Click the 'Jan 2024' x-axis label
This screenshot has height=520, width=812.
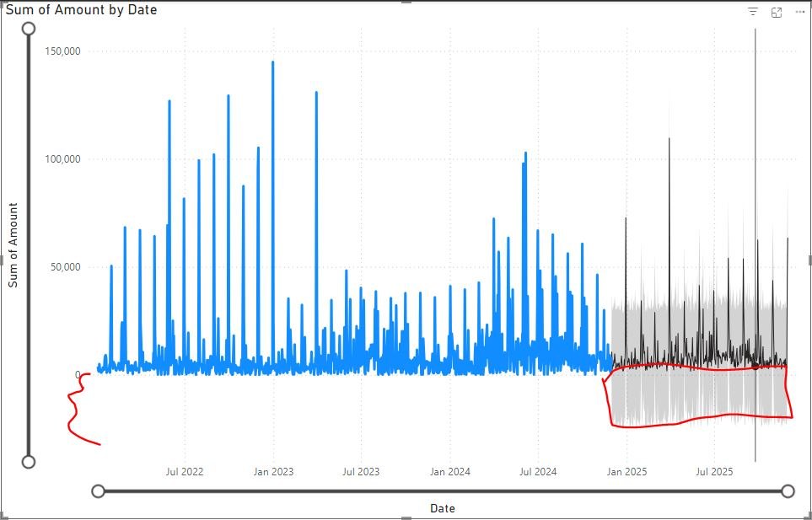450,472
